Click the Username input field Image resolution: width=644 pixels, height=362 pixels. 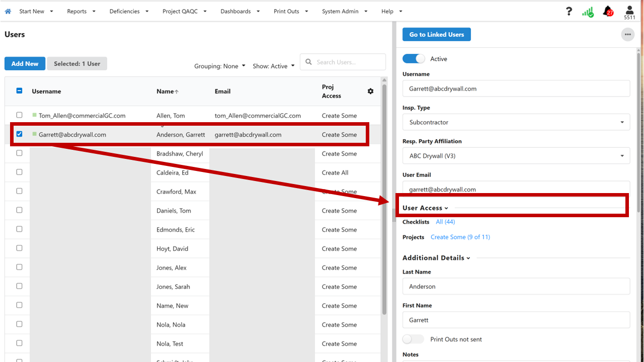(516, 88)
